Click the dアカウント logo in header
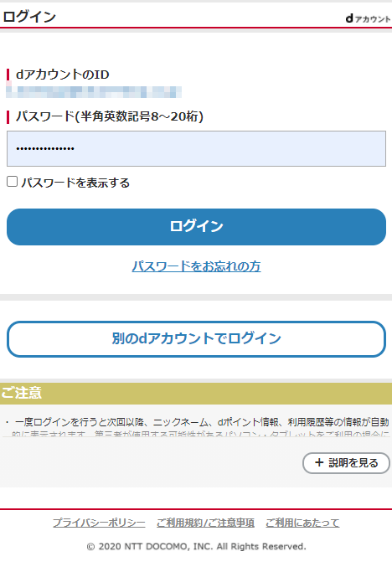The height and width of the screenshot is (567, 392). [368, 18]
